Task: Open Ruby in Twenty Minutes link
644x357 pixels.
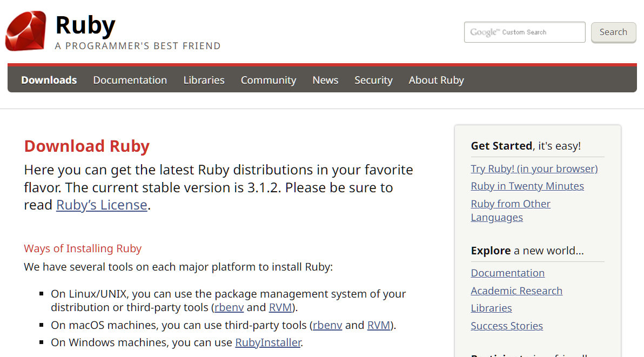Action: tap(527, 186)
